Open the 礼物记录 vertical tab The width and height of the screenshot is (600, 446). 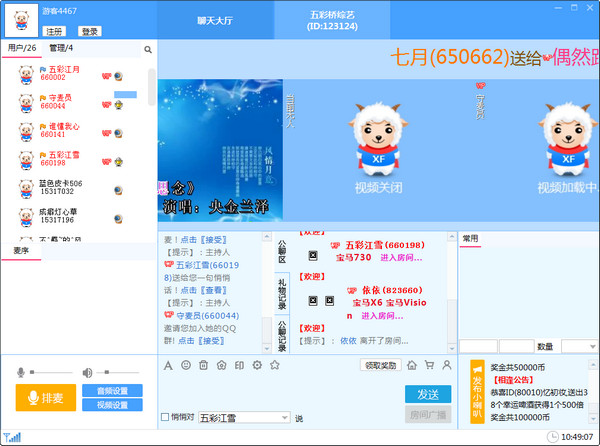coord(282,292)
